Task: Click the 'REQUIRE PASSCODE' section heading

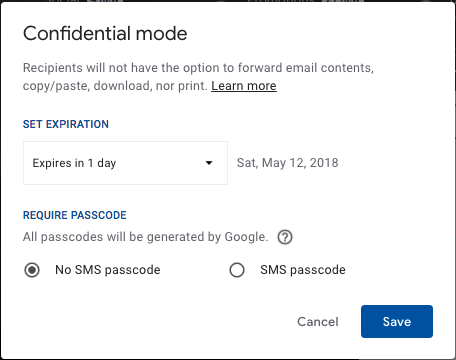Action: tap(75, 215)
